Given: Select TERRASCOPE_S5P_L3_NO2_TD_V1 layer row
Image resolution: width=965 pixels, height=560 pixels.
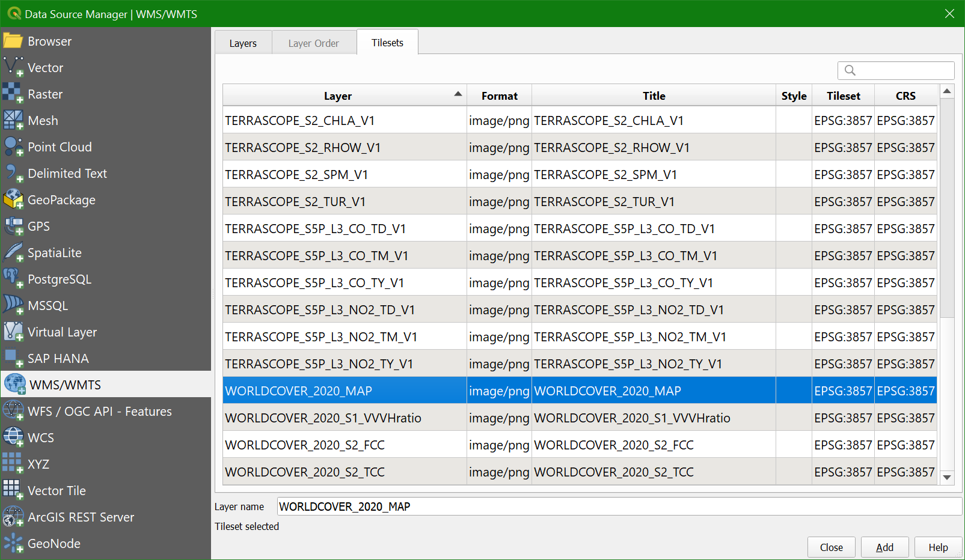Looking at the screenshot, I should tap(580, 309).
